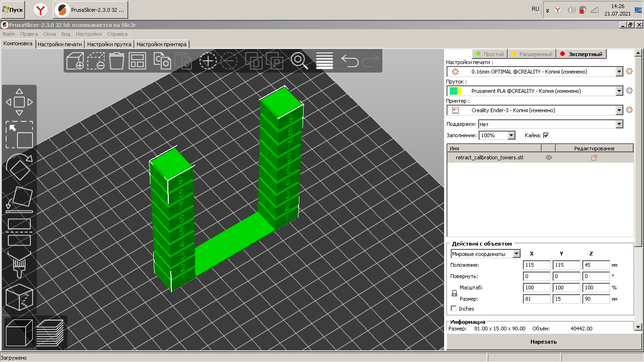Click the Delete all trash bin icon
Viewport: 644px width, 362px height.
coord(116,61)
